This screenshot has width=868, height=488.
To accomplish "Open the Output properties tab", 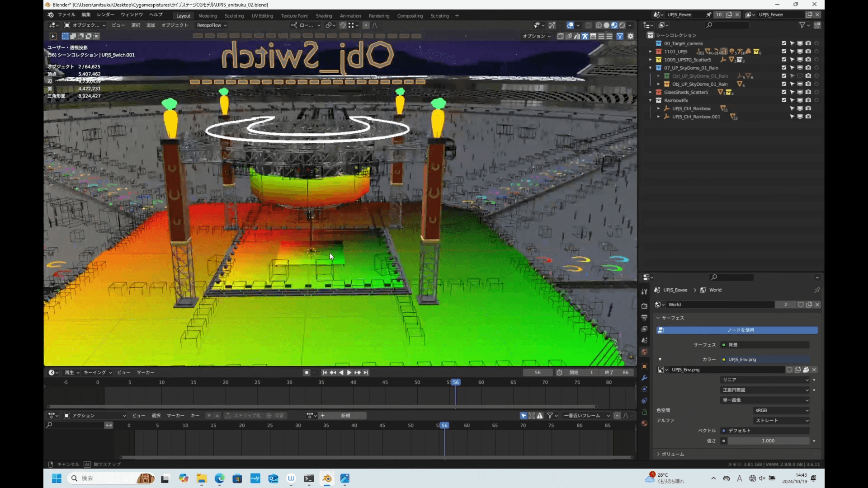I will tap(644, 318).
